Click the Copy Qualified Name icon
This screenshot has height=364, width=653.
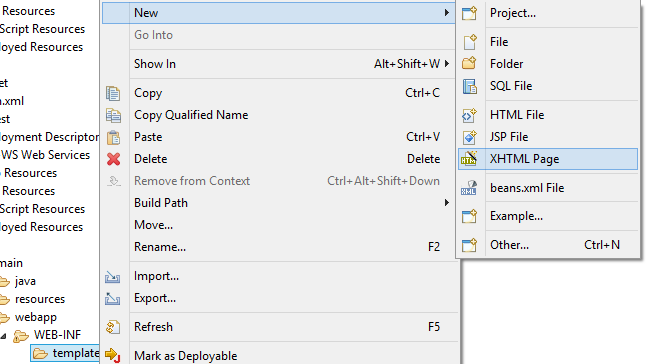tap(113, 115)
